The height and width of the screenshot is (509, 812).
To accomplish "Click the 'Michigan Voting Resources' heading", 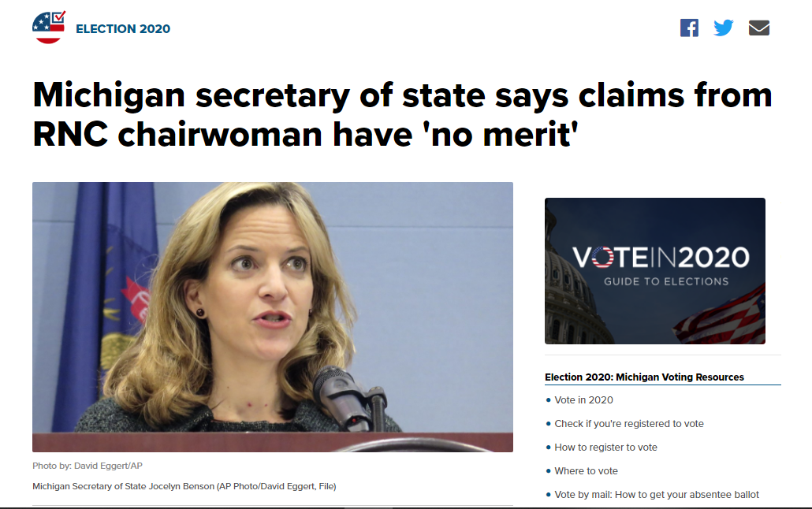I will (x=644, y=377).
